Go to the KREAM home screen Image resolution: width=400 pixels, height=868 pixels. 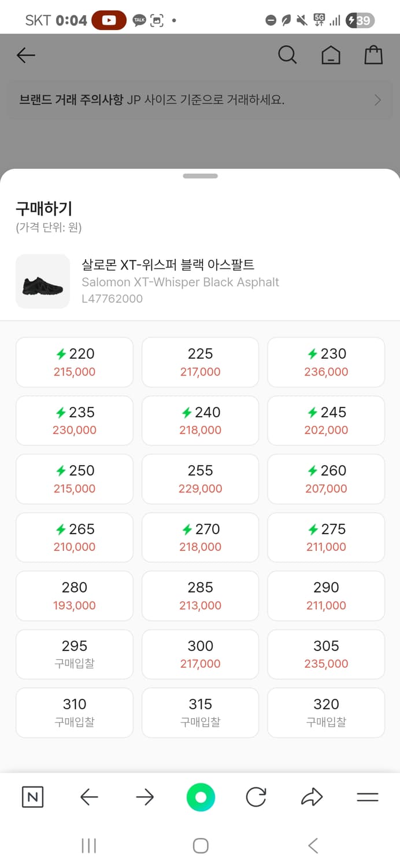(331, 55)
